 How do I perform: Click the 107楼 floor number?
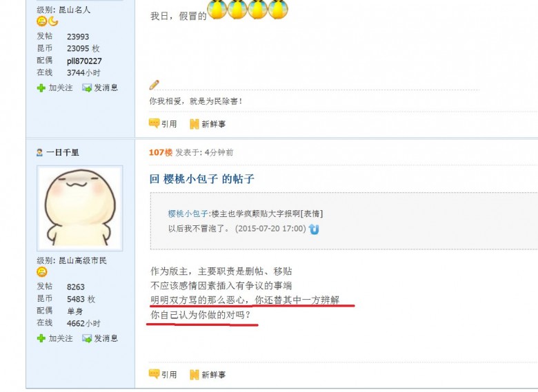tap(161, 152)
